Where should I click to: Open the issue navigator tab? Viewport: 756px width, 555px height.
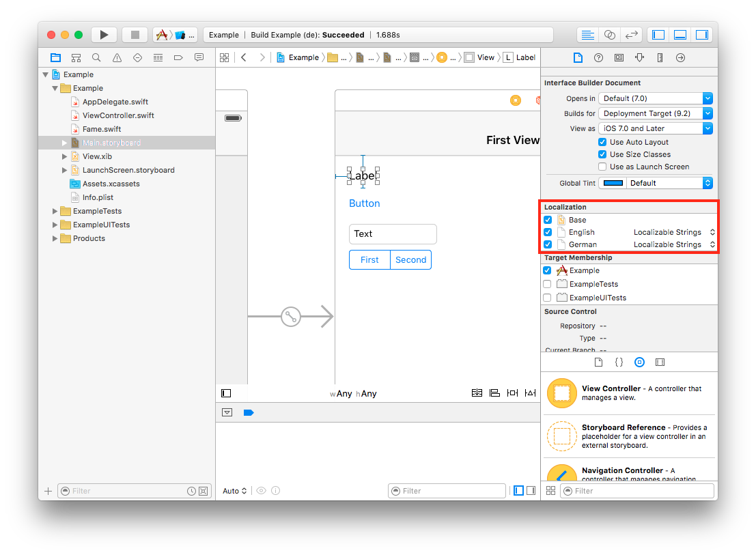[x=117, y=58]
